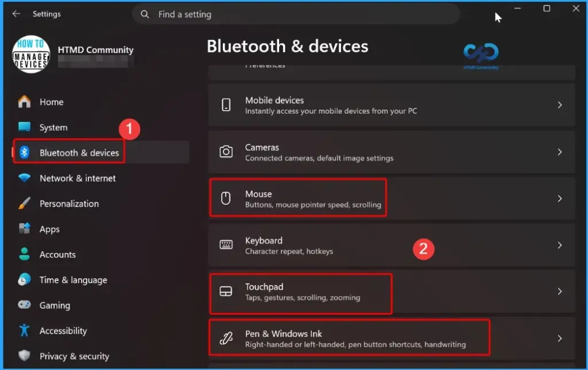This screenshot has width=588, height=370.
Task: Click the Find a setting search box
Action: [x=296, y=14]
